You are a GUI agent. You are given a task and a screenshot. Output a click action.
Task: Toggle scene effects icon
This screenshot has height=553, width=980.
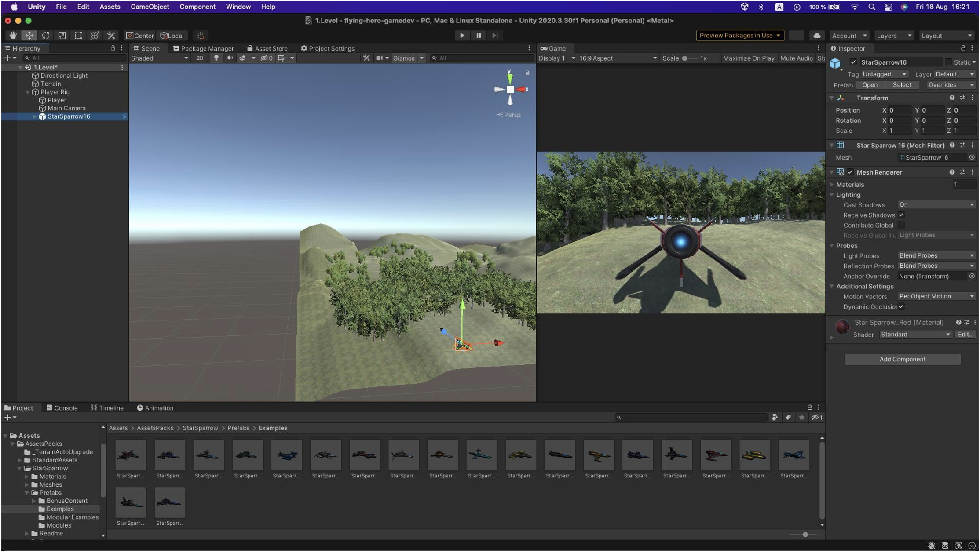pyautogui.click(x=242, y=58)
